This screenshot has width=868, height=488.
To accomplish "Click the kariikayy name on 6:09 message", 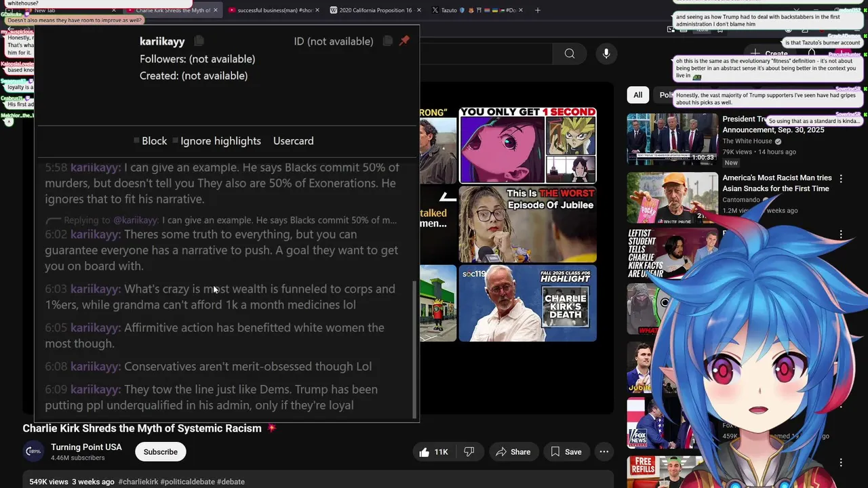I will pos(96,389).
